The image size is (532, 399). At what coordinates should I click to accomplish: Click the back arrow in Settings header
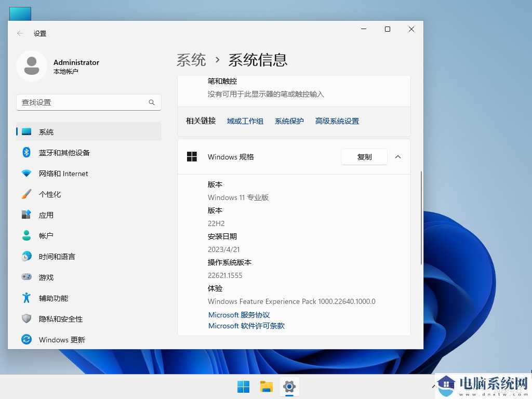[x=20, y=33]
